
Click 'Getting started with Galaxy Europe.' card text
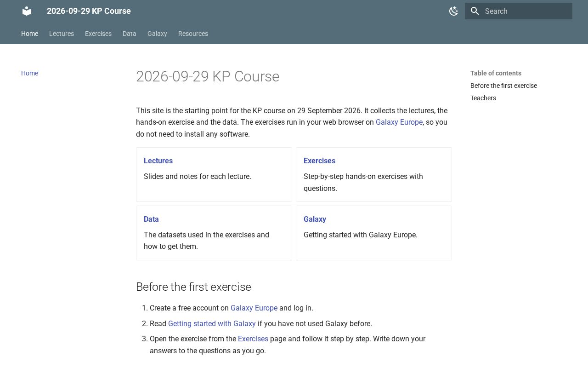pos(361,235)
